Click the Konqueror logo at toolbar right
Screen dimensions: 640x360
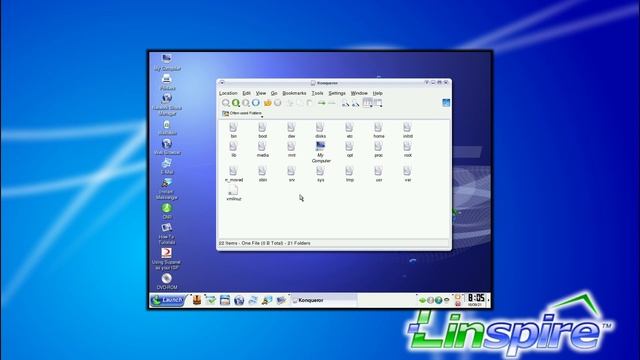(x=446, y=102)
